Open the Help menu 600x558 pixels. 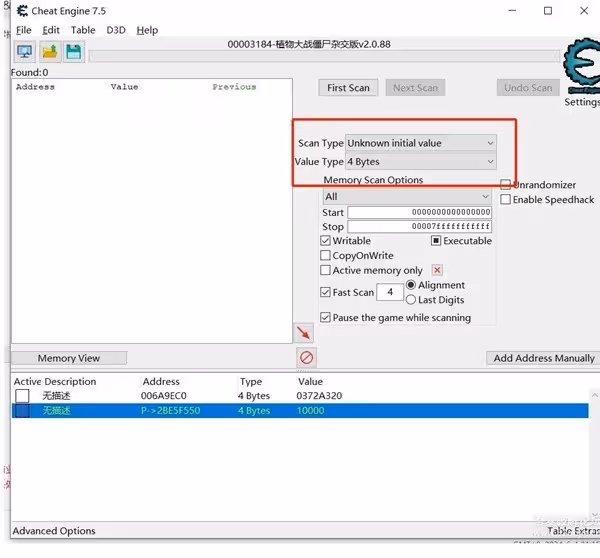147,30
